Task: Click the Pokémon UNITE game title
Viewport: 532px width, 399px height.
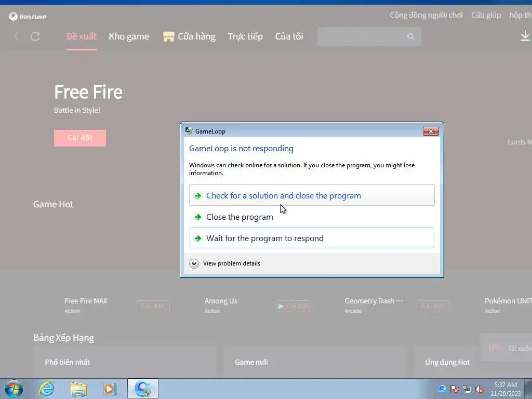Action: click(508, 301)
